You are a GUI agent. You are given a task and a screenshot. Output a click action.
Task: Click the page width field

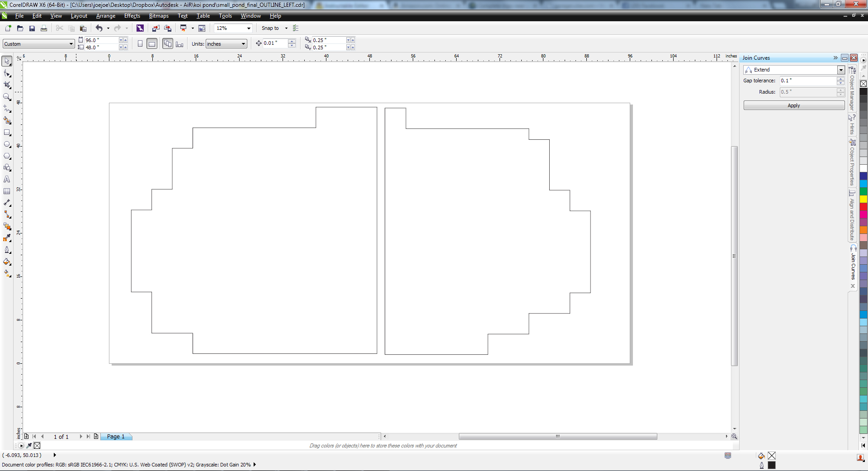point(101,40)
